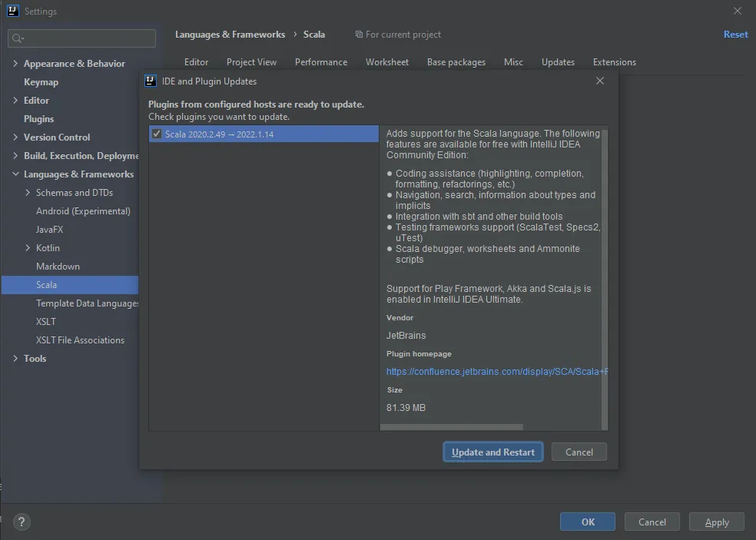Uncheck the Scala 2020.2.49 plugin update checkbox

tap(156, 134)
